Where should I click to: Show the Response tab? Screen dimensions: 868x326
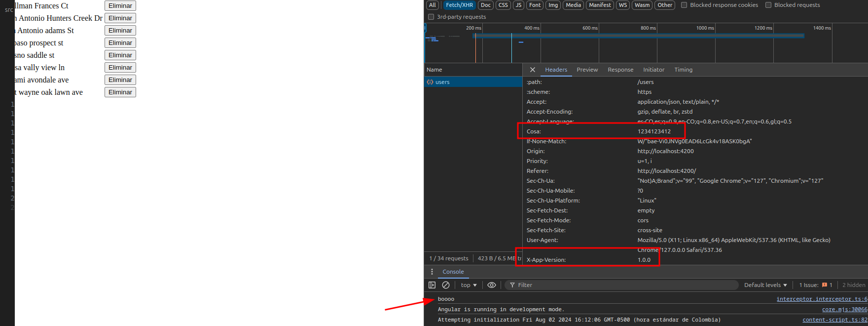pyautogui.click(x=620, y=70)
